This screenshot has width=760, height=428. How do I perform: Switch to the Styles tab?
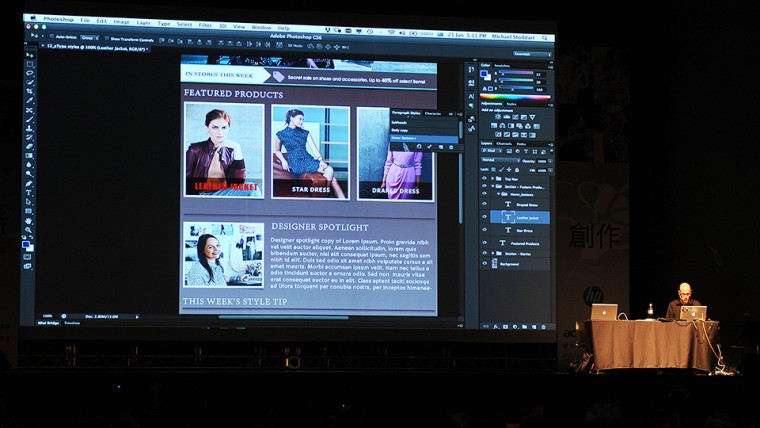[x=511, y=104]
